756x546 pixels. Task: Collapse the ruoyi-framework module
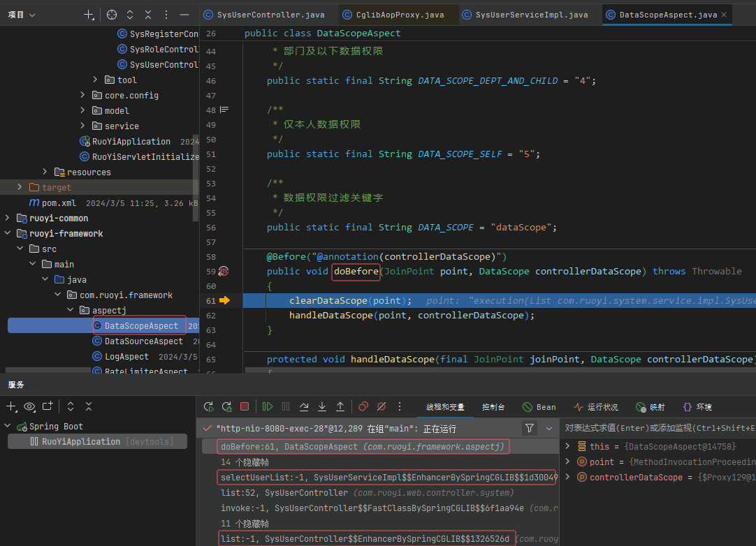pyautogui.click(x=7, y=233)
